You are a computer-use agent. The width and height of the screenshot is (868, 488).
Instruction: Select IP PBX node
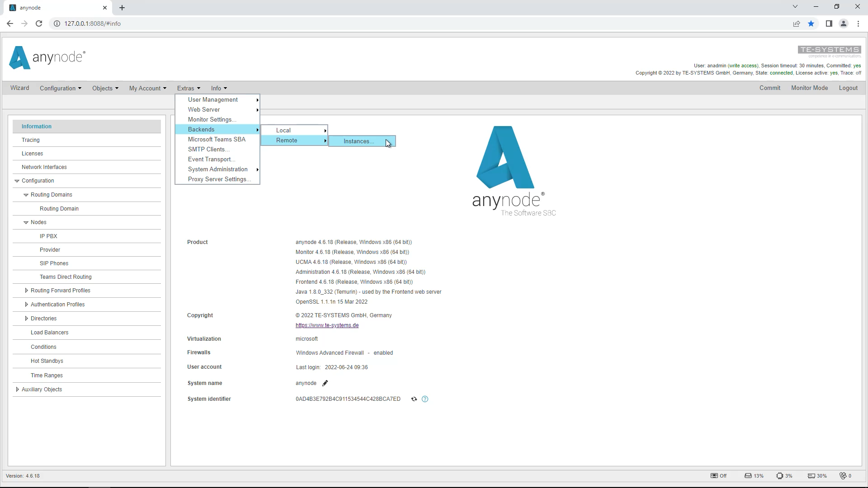87,236
